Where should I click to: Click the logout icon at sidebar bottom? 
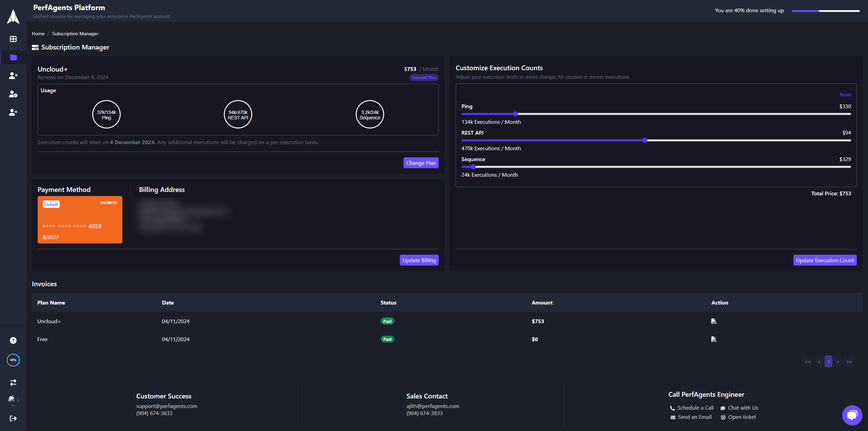pyautogui.click(x=13, y=418)
